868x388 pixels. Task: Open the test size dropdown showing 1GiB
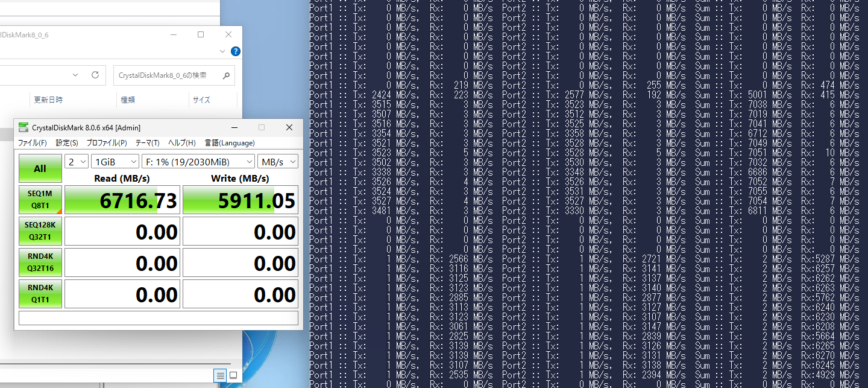pos(115,162)
